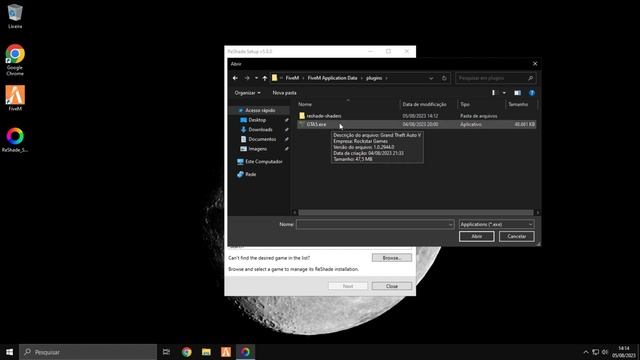Expand the filename combo box arrow
Screen dimensions: 640x360
click(451, 224)
